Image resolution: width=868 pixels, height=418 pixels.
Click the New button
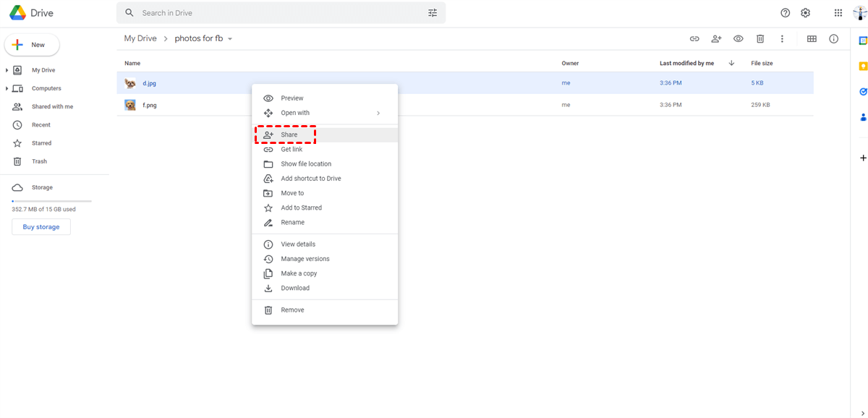(x=32, y=45)
